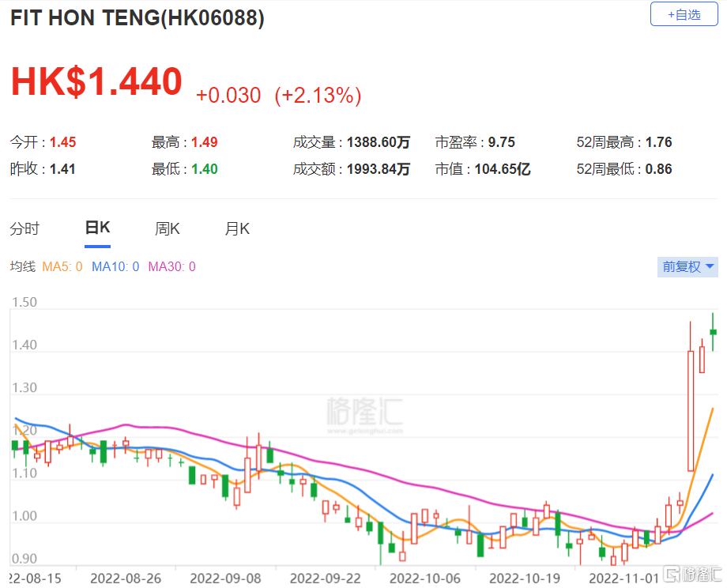This screenshot has height=588, width=727.
Task: Click the 市盈率 9.75 P/E value
Action: pyautogui.click(x=475, y=142)
